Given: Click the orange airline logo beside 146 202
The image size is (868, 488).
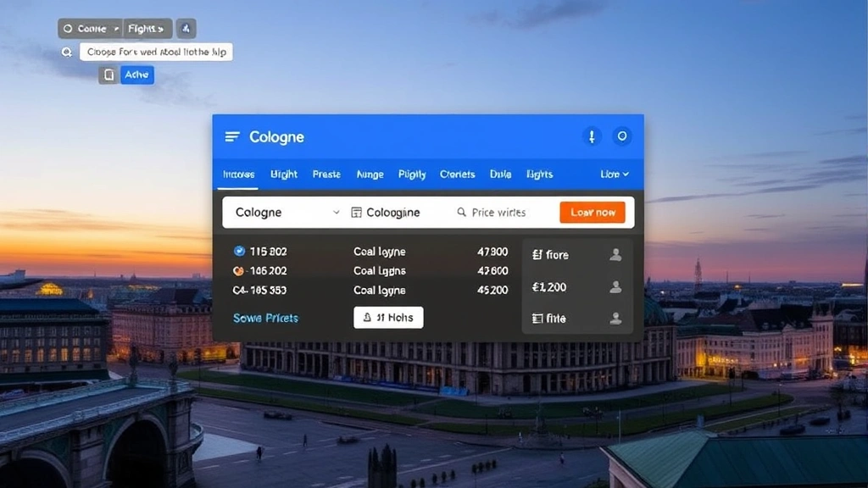Looking at the screenshot, I should (x=239, y=272).
